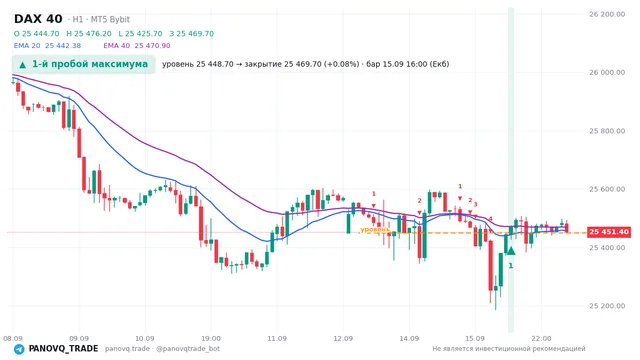Select the red signal marker labeled 3

click(476, 205)
